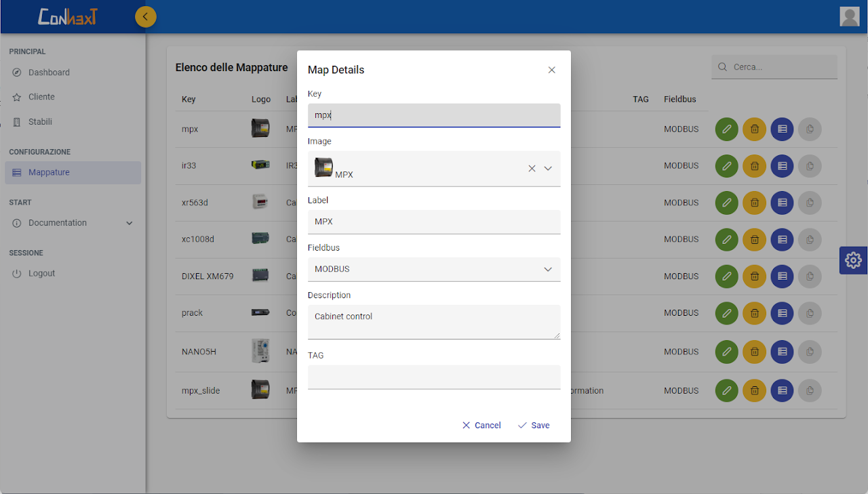Click the green edit icon for mpx row
This screenshot has width=868, height=494.
coord(726,129)
